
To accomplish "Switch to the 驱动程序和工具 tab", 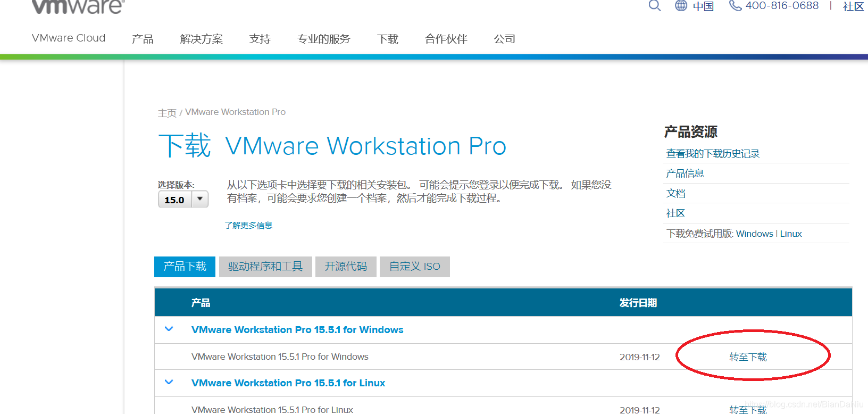I will coord(265,267).
